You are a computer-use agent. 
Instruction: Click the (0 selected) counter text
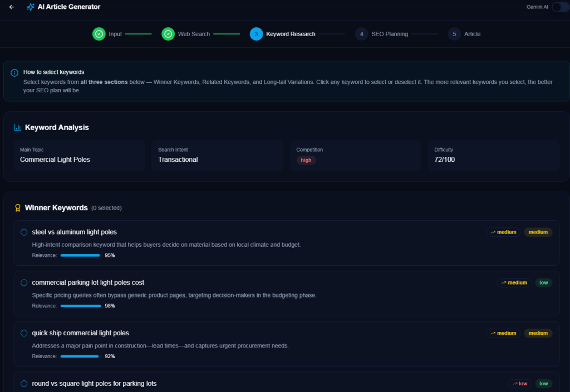click(x=106, y=208)
